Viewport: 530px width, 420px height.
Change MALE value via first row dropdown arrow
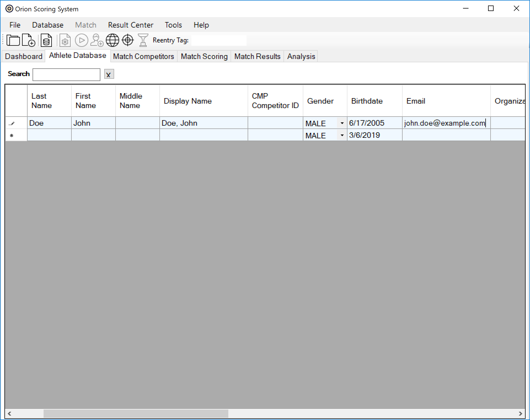(x=342, y=123)
